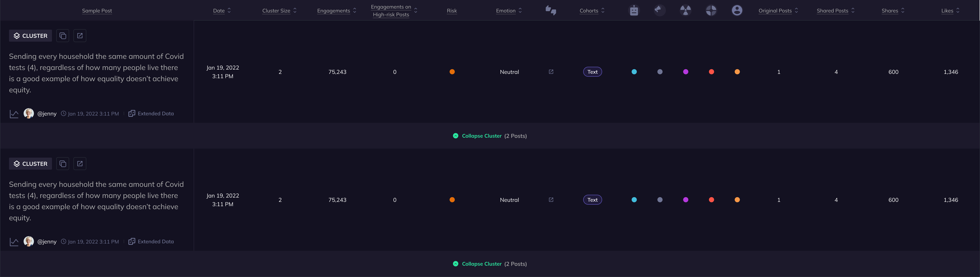
Task: Click the copy icon in the top cluster
Action: pos(63,36)
